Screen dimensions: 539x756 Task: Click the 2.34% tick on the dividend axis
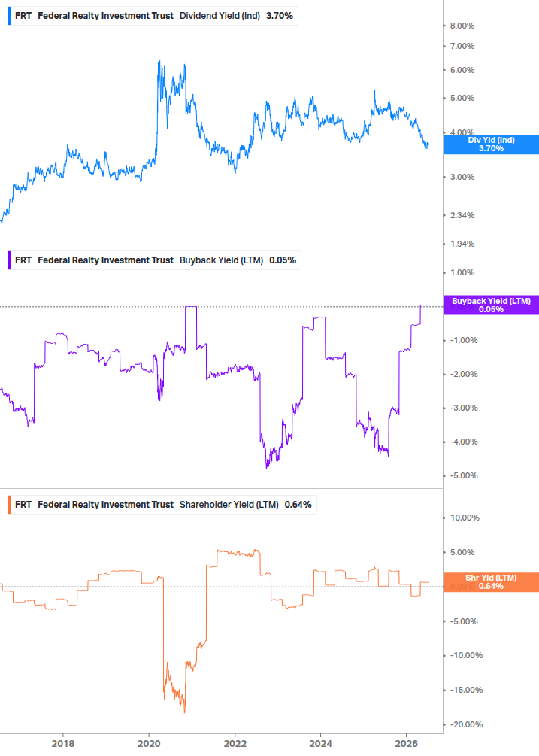click(462, 216)
